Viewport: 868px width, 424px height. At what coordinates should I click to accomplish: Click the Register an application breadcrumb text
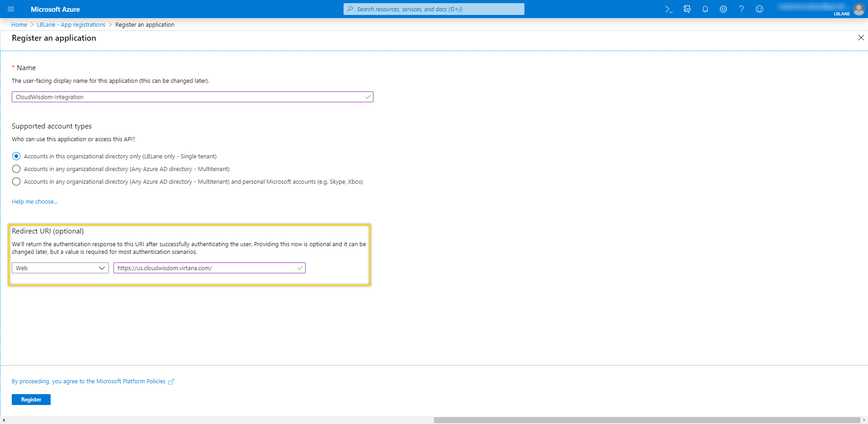pos(145,24)
